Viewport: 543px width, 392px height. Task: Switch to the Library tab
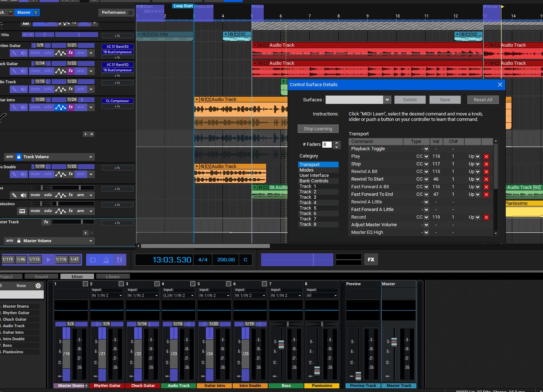113,277
